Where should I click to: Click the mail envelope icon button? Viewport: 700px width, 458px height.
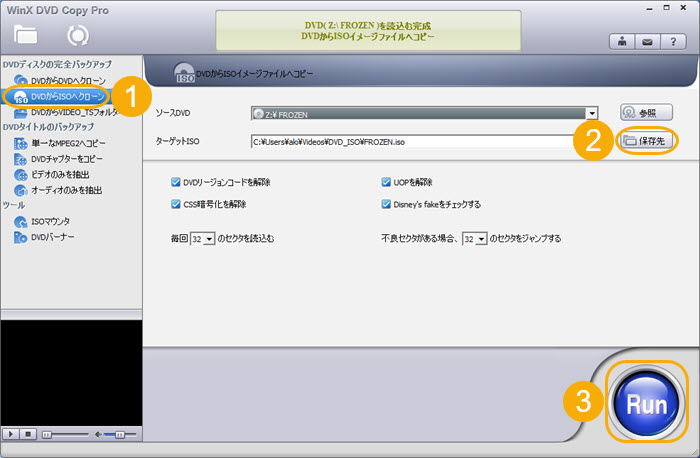(647, 42)
